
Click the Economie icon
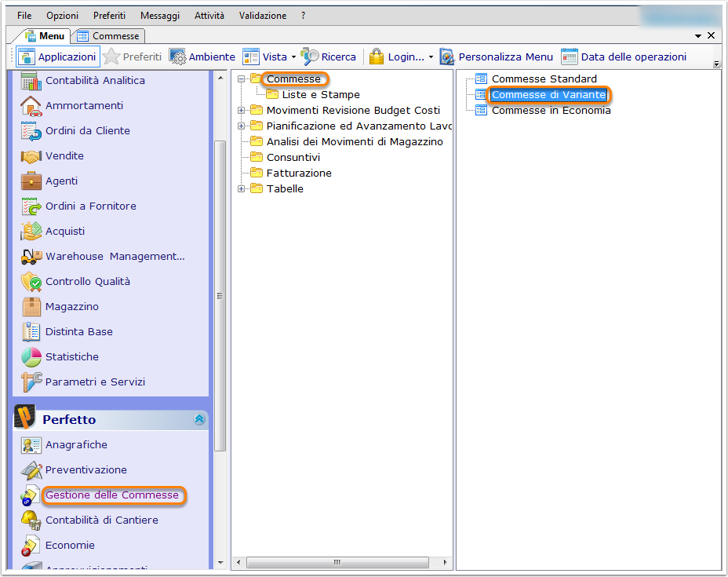[x=31, y=546]
